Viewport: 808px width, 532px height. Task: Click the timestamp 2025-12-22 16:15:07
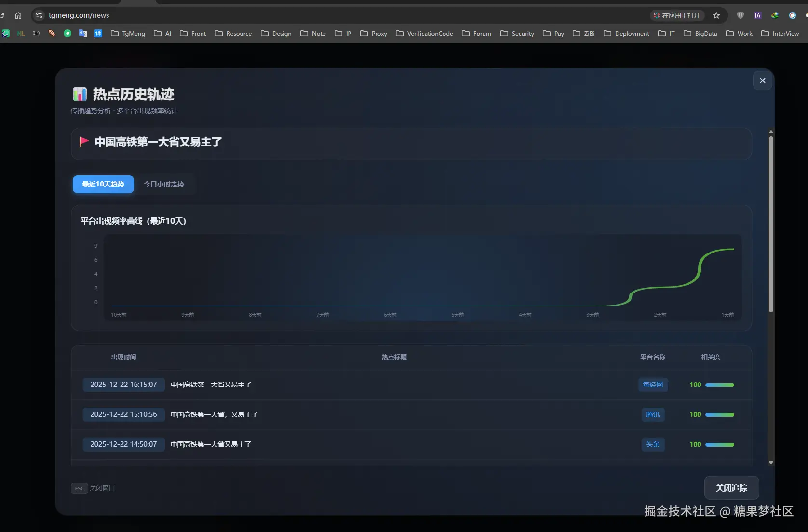pyautogui.click(x=123, y=385)
